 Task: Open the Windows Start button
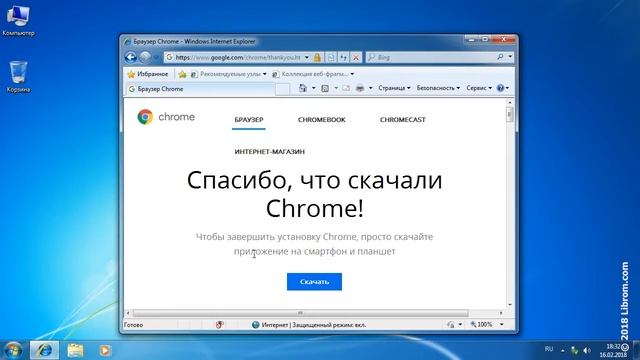13,350
